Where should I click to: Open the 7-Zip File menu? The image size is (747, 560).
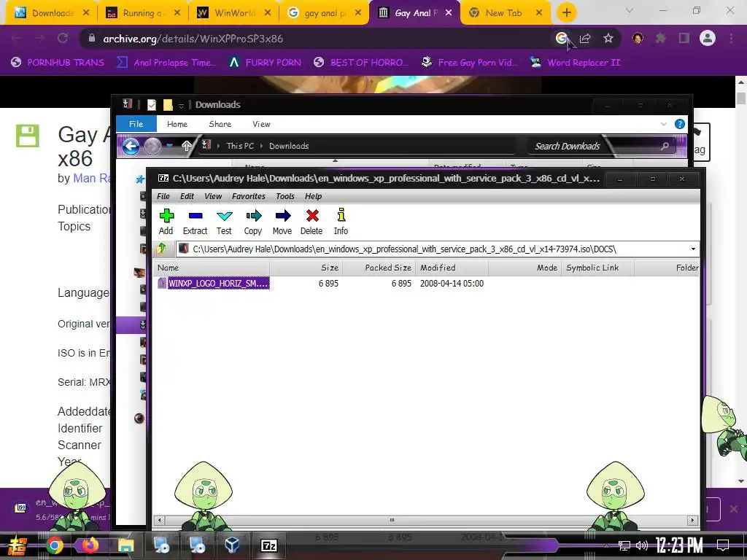point(163,196)
